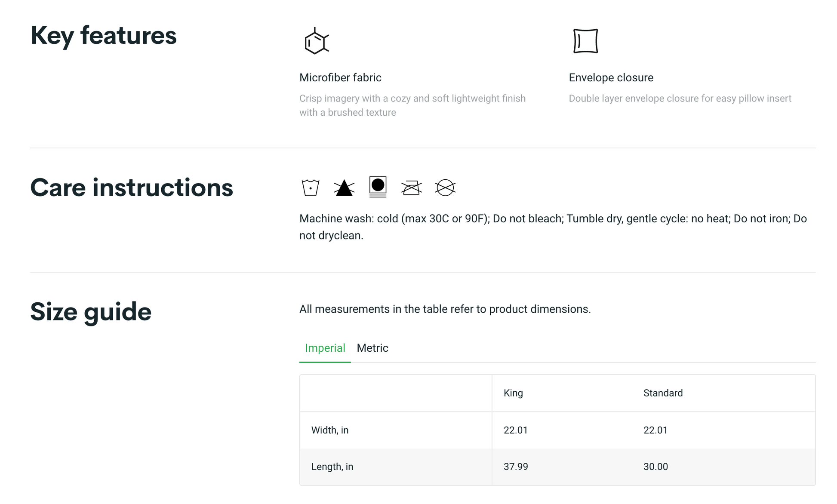Click the Key features heading
The width and height of the screenshot is (837, 504).
pos(103,35)
